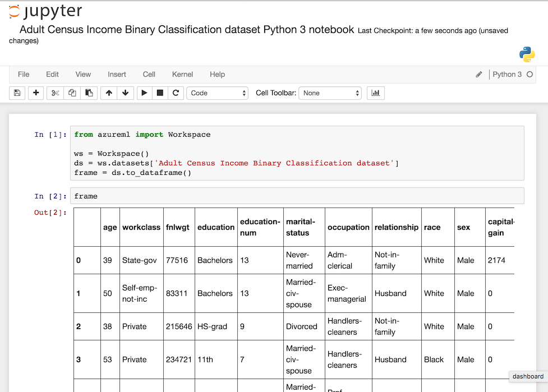The height and width of the screenshot is (392, 548).
Task: Click the occupation column header
Action: pos(348,227)
